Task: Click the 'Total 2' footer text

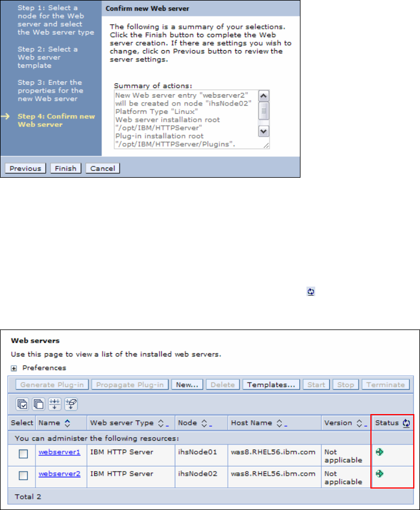Action: tap(28, 497)
